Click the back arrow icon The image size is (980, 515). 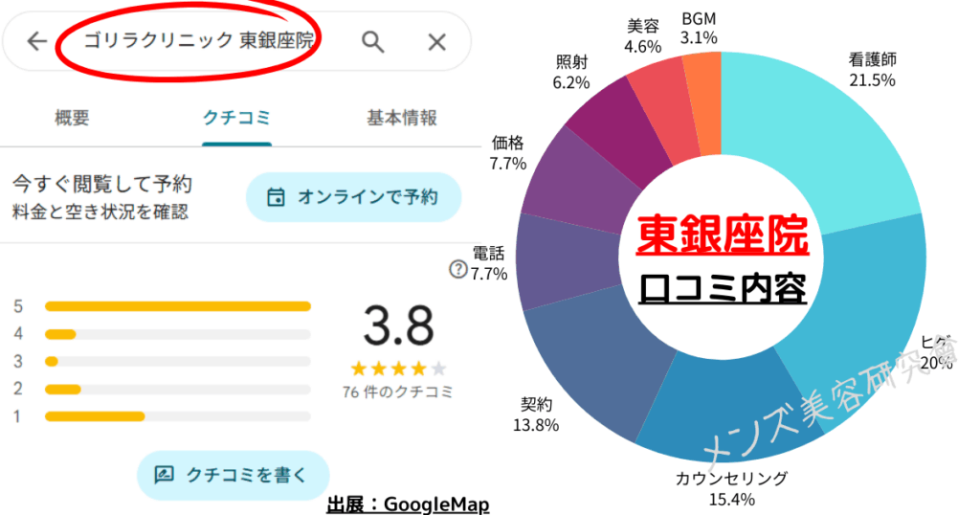click(37, 41)
